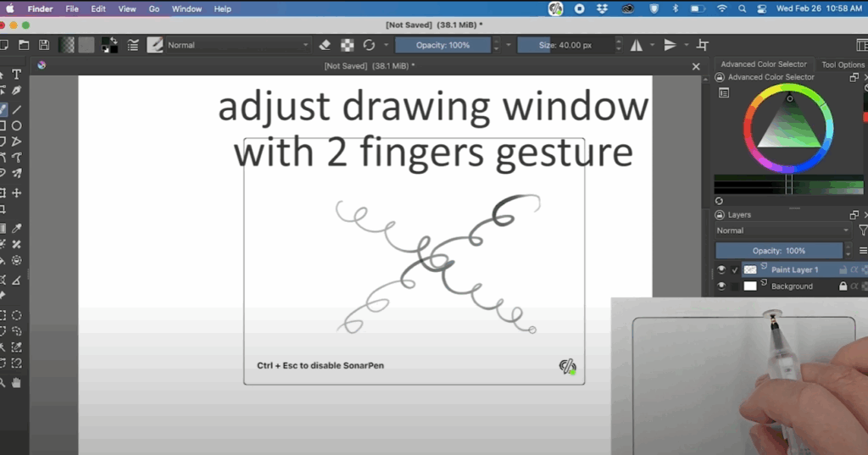The height and width of the screenshot is (455, 868).
Task: Reload the original brush preset
Action: coord(369,45)
